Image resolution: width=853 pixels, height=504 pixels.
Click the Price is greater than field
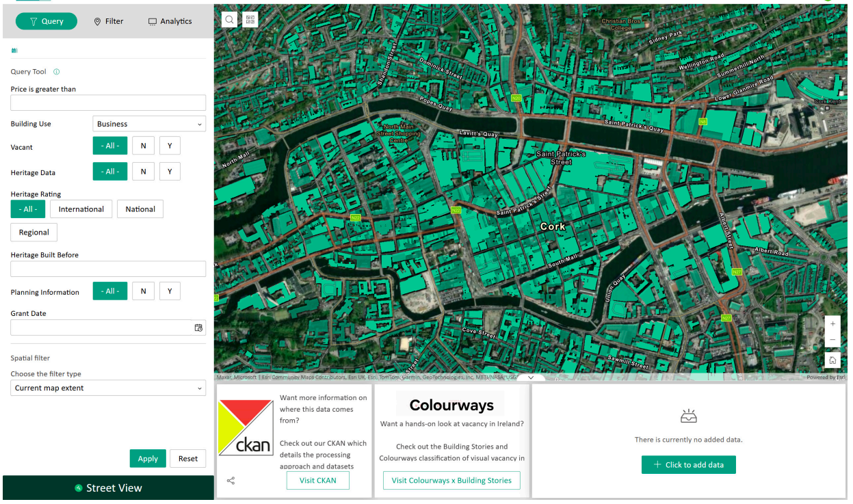(x=107, y=103)
